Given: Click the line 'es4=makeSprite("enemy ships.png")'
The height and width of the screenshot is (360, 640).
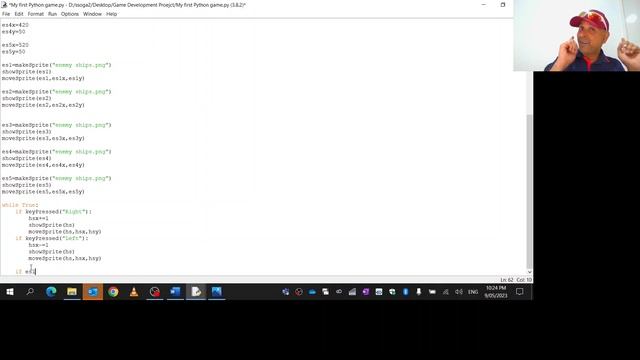Looking at the screenshot, I should click(x=56, y=151).
